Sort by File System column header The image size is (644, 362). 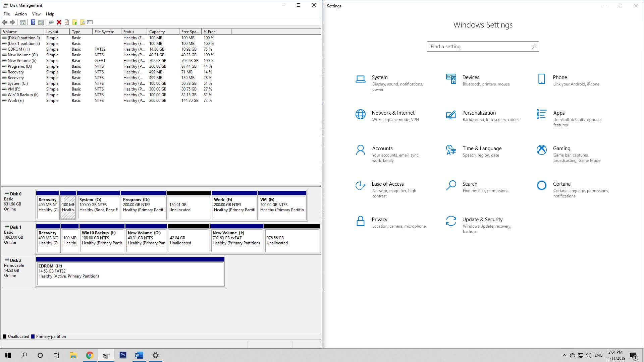[x=107, y=32]
